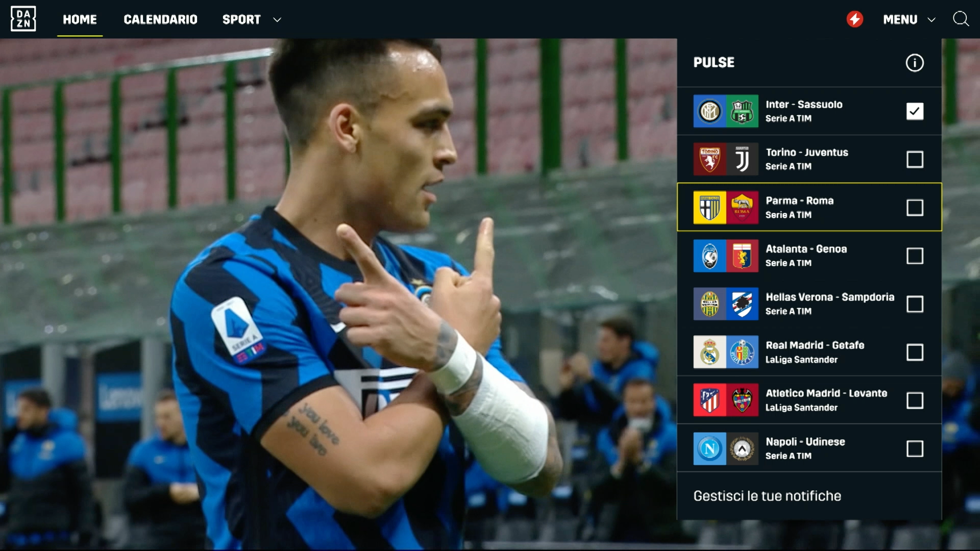Viewport: 980px width, 551px height.
Task: Expand the Menu dropdown chevron
Action: coord(932,20)
